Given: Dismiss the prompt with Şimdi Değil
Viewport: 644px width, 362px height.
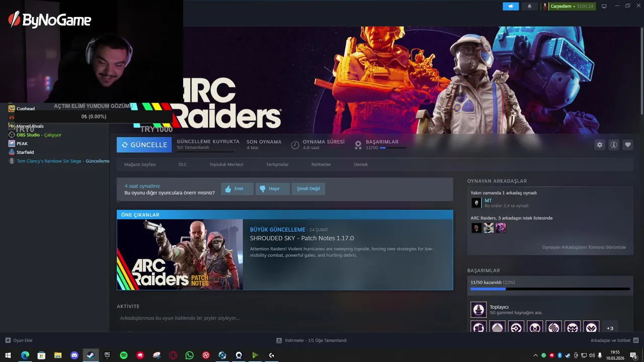Looking at the screenshot, I should click(308, 189).
